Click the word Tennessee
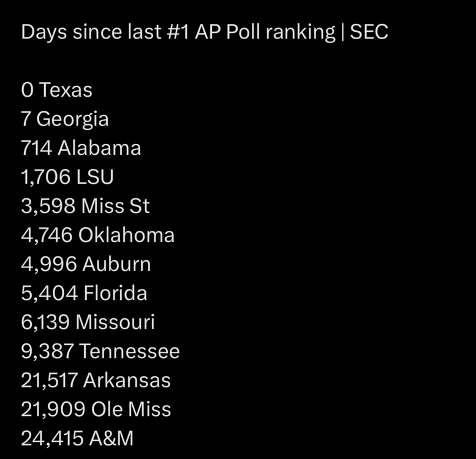Image resolution: width=476 pixels, height=459 pixels. click(129, 351)
